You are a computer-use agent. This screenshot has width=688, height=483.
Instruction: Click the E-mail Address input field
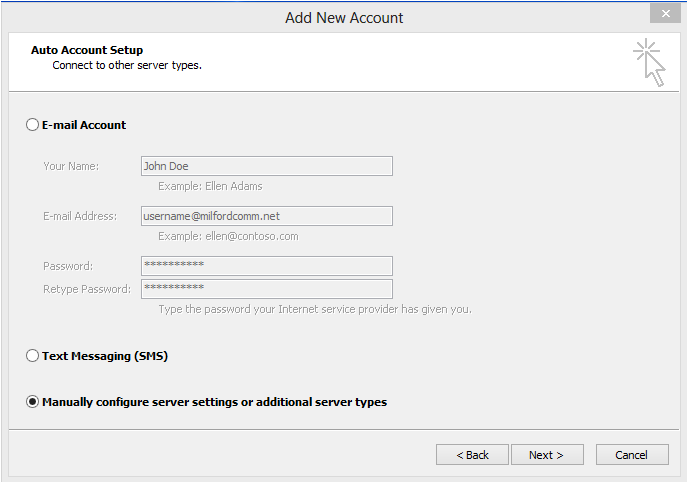pyautogui.click(x=267, y=216)
